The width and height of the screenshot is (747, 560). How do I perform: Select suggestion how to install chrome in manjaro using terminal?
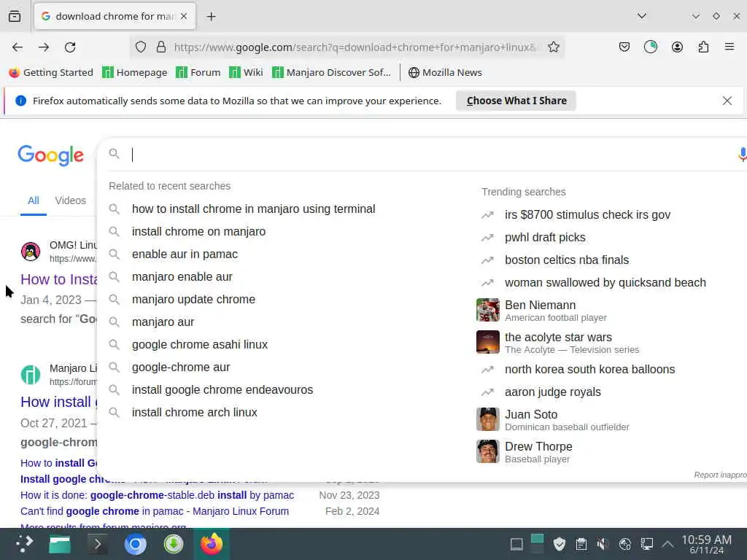click(x=253, y=209)
